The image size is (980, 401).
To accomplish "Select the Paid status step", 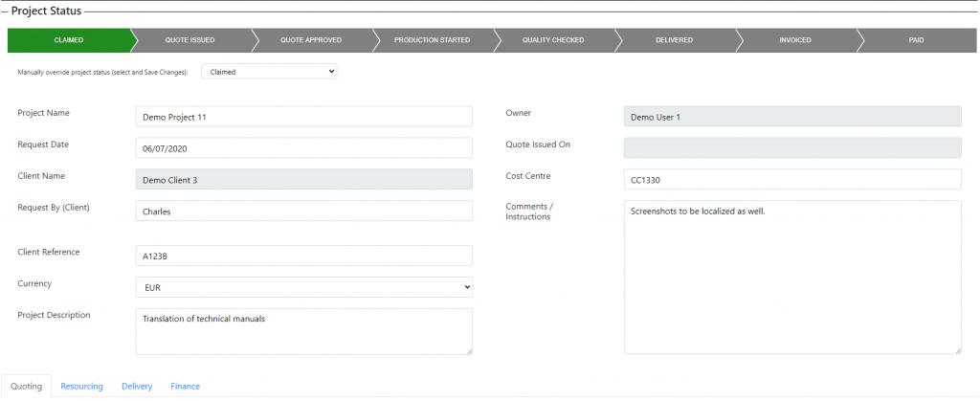I will [x=916, y=40].
